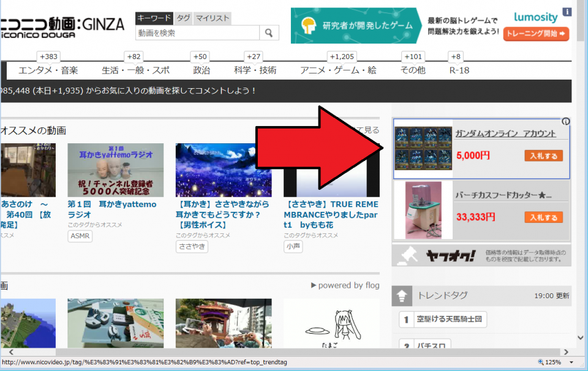Image resolution: width=588 pixels, height=371 pixels.
Task: Click the magnifying glass search button
Action: [x=269, y=33]
